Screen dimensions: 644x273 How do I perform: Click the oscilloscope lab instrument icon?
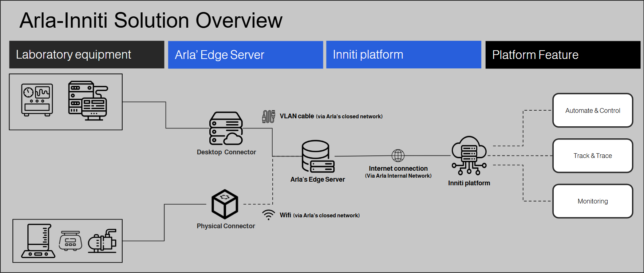(37, 100)
